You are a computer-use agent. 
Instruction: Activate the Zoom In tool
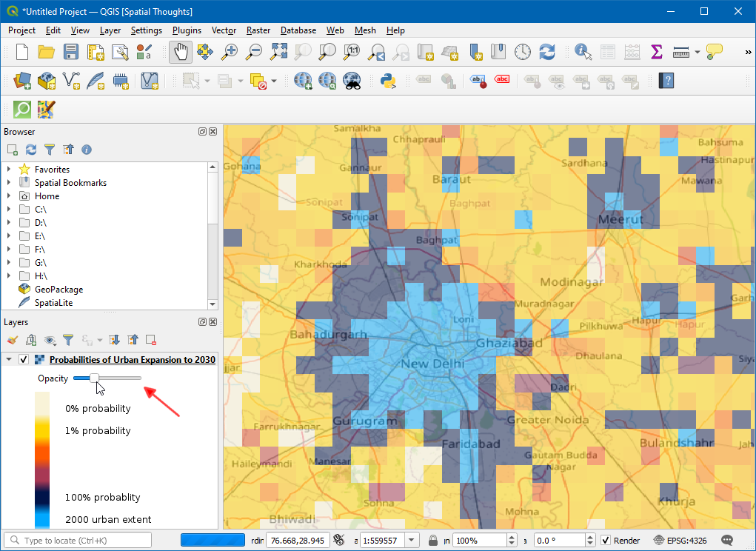click(230, 52)
